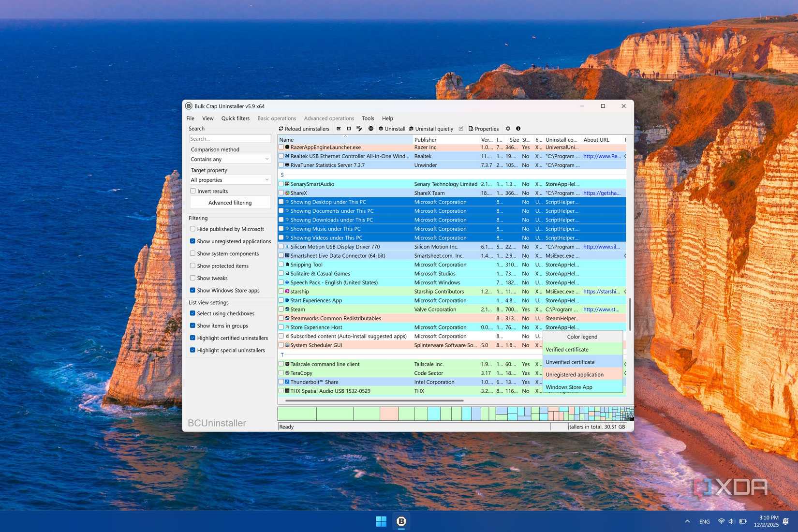This screenshot has height=532, width=798.
Task: Click the Thunderbolt Share row icon
Action: coord(287,382)
